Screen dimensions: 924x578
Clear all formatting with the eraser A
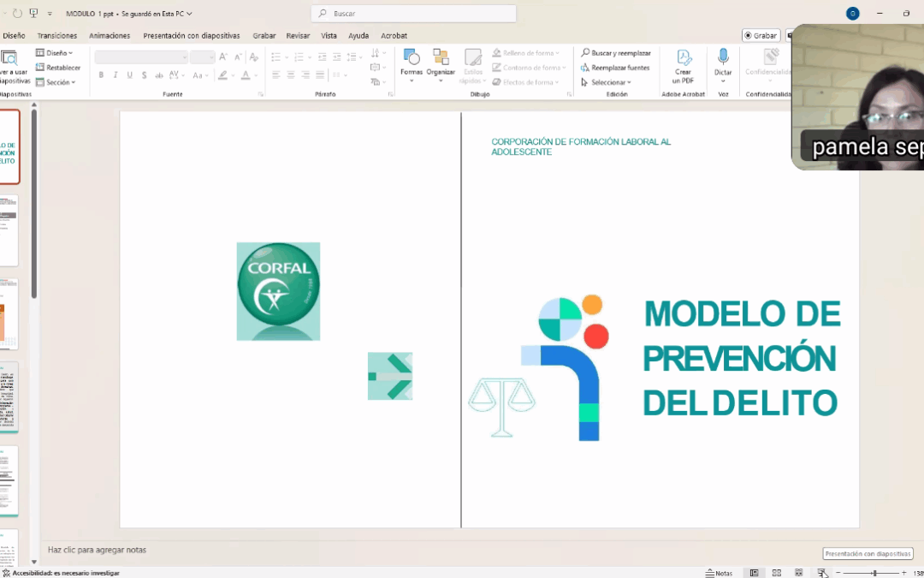(254, 57)
